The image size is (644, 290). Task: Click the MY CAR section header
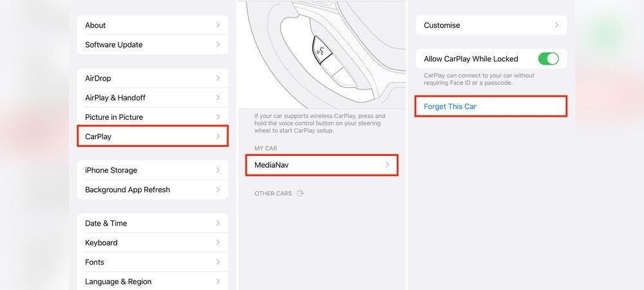tap(266, 148)
